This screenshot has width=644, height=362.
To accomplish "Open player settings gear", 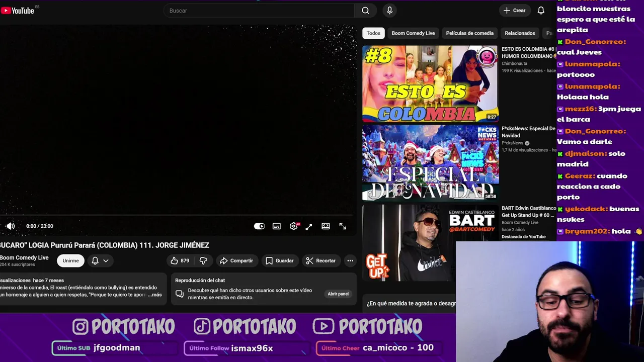I will pyautogui.click(x=294, y=226).
